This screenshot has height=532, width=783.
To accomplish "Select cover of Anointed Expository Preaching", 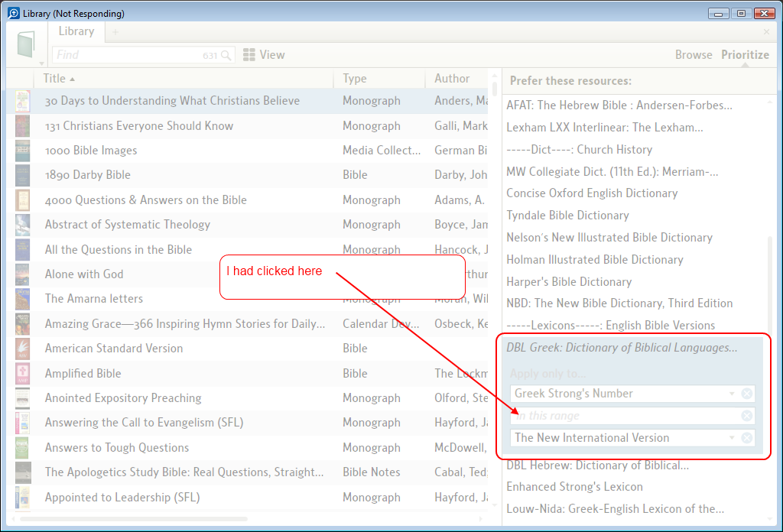I will point(22,397).
